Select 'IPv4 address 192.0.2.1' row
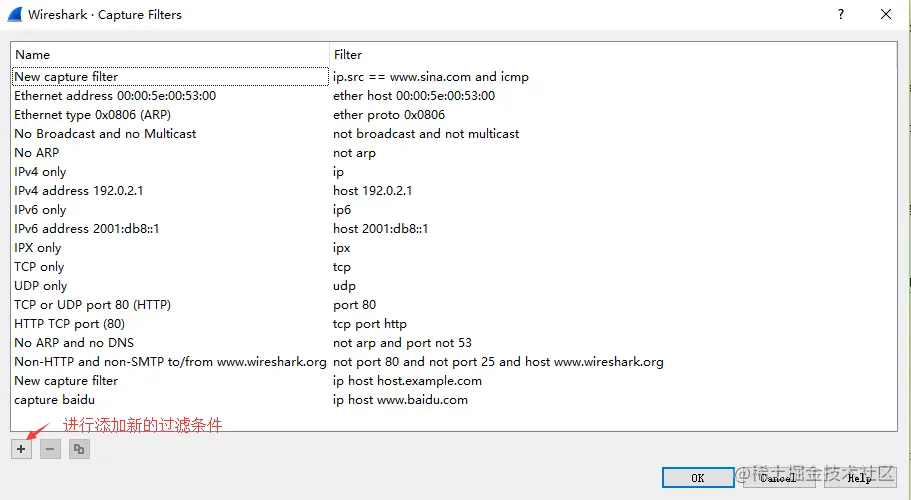Viewport: 911px width, 500px height. pos(78,190)
